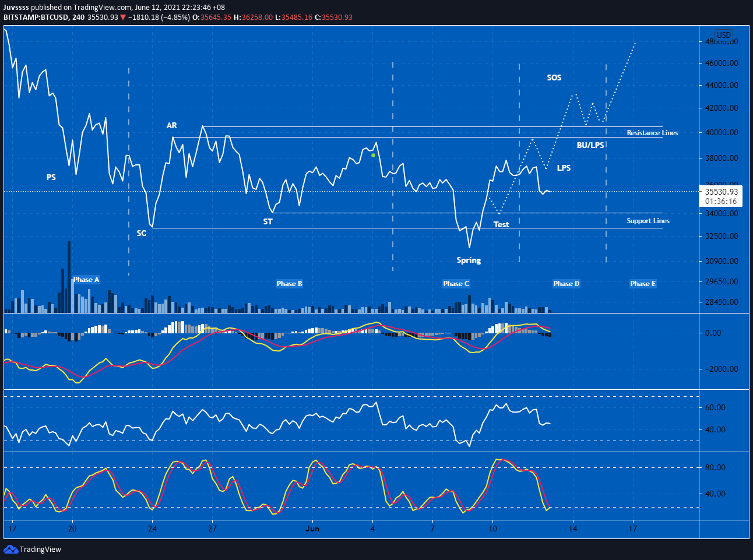The width and height of the screenshot is (753, 560).
Task: Click the 14 date on time axis
Action: pos(573,529)
